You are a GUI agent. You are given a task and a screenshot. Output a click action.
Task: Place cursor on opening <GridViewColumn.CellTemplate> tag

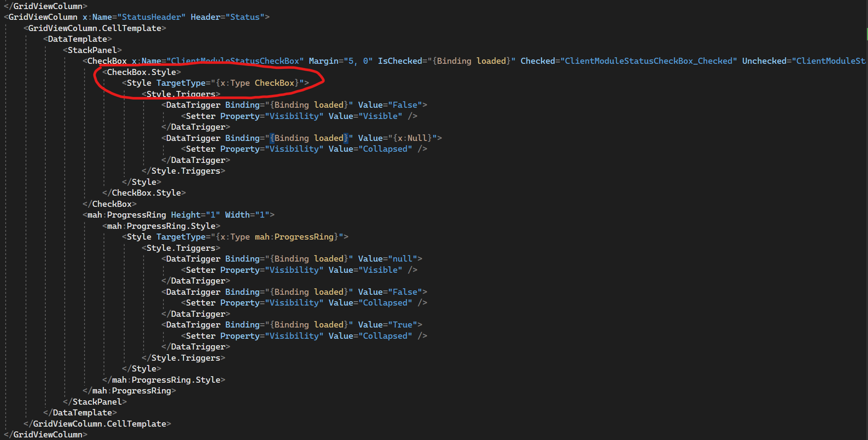[95, 28]
